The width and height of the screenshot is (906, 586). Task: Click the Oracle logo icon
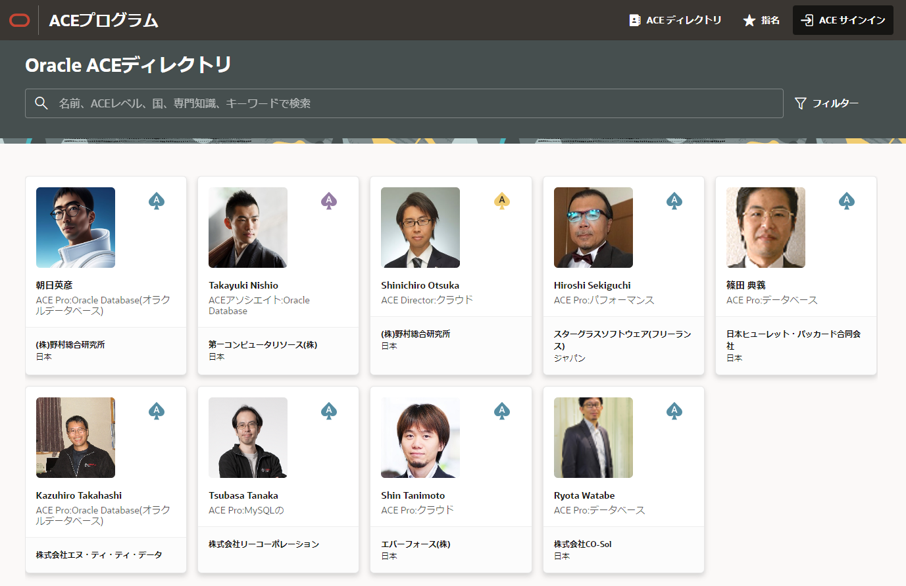coord(20,20)
